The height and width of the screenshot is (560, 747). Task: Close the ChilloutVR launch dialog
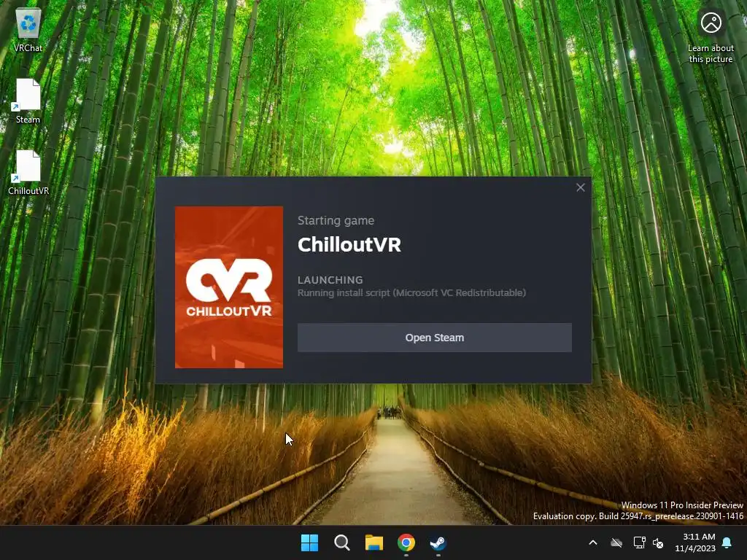coord(580,187)
